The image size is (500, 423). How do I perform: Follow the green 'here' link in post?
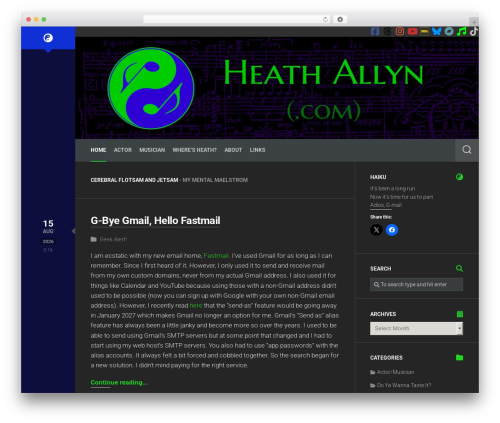[x=196, y=306]
